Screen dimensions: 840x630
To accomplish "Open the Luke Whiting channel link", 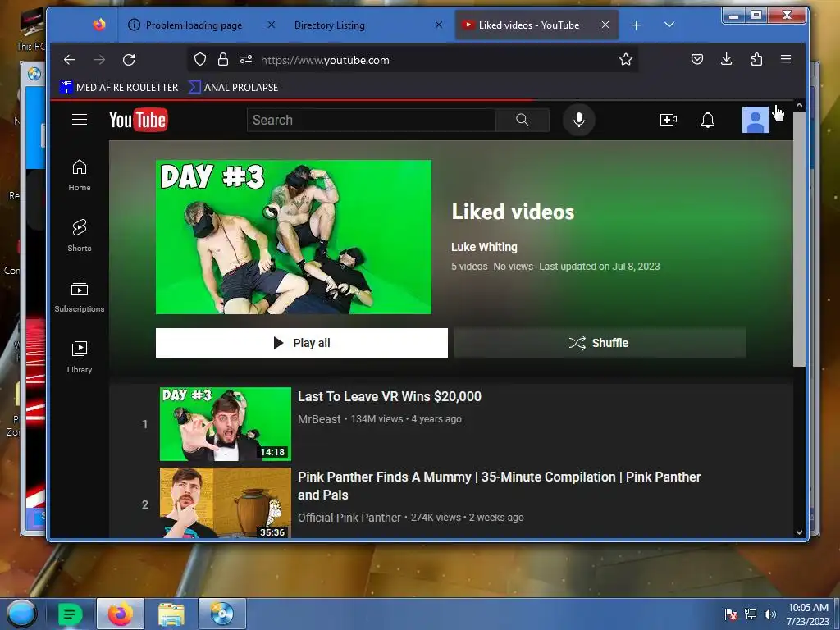I will (x=484, y=247).
